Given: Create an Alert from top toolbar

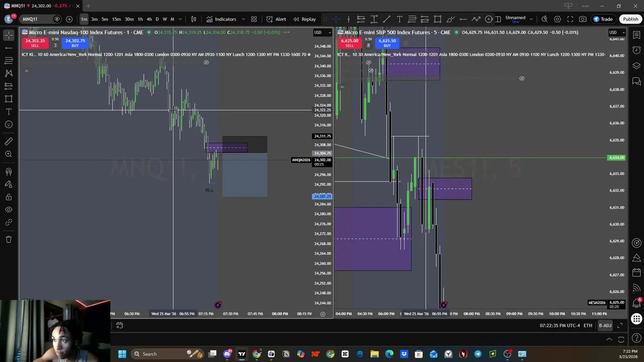Looking at the screenshot, I should click(276, 19).
